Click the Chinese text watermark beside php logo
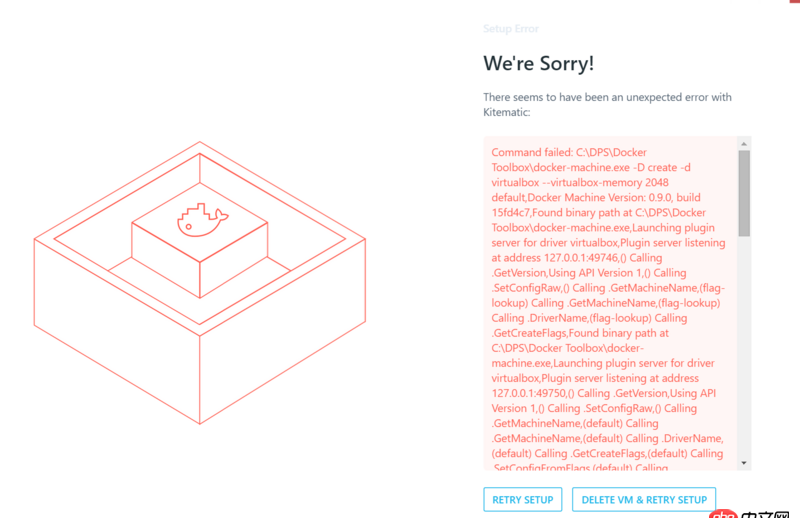The height and width of the screenshot is (518, 800). 770,513
